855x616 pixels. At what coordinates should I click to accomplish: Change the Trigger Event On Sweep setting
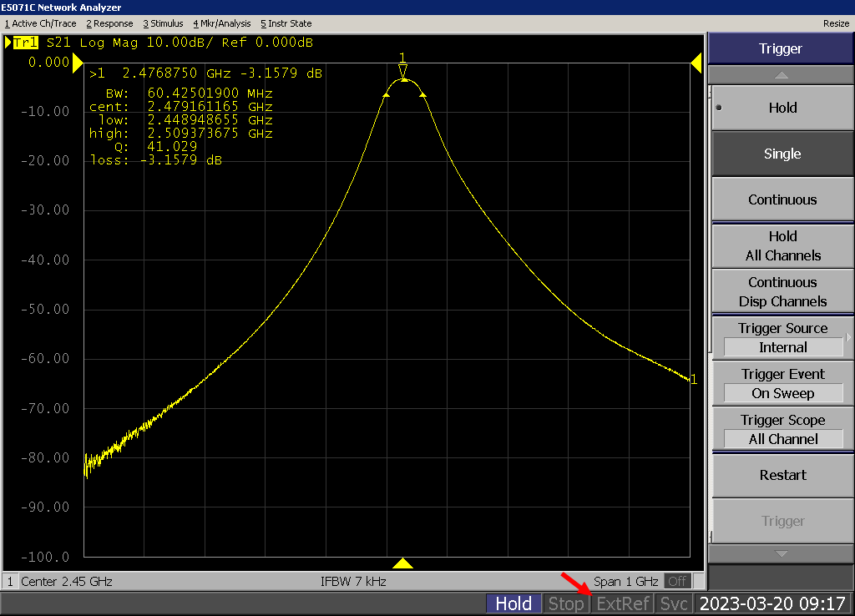tap(782, 384)
